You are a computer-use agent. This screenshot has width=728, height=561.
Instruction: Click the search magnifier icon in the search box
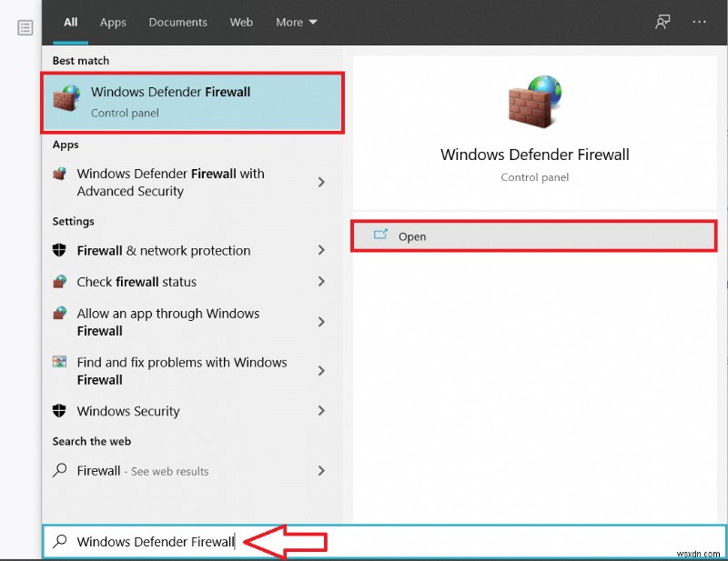(x=59, y=541)
